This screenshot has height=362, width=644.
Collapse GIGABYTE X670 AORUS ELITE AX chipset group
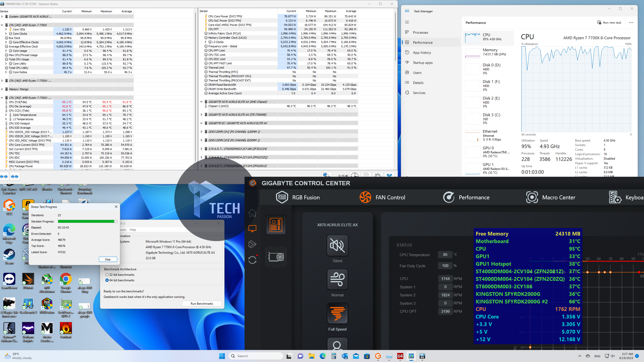(x=201, y=102)
